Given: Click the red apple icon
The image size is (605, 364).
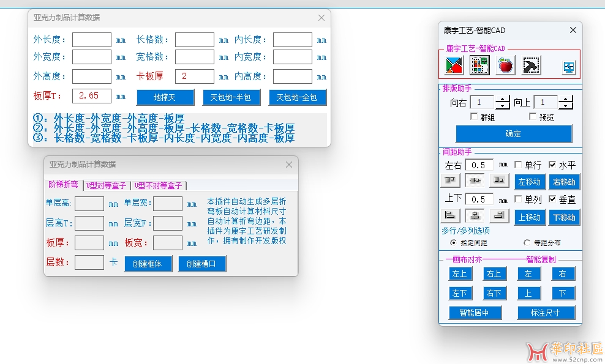Looking at the screenshot, I should point(505,65).
